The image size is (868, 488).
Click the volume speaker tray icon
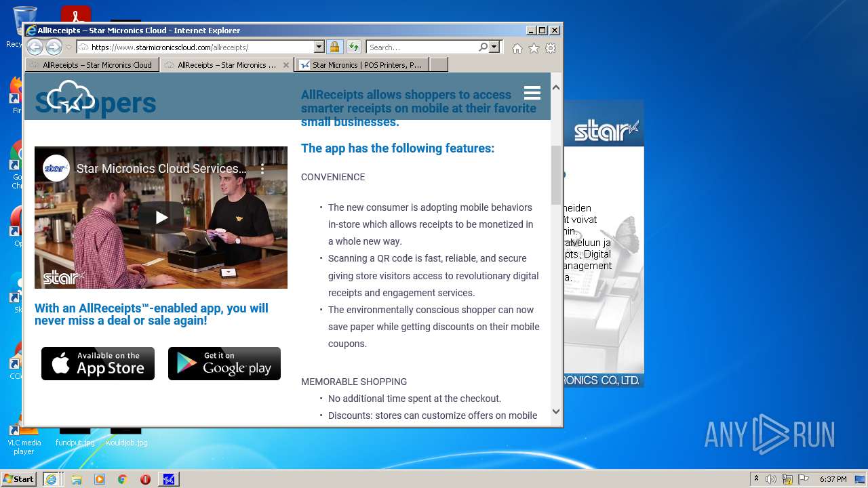(x=771, y=479)
